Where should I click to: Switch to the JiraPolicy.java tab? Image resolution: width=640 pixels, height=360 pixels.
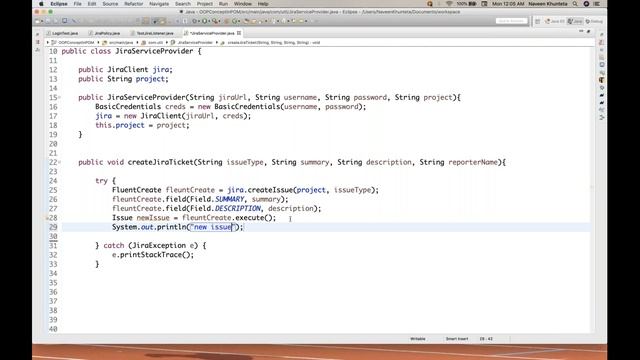(104, 33)
